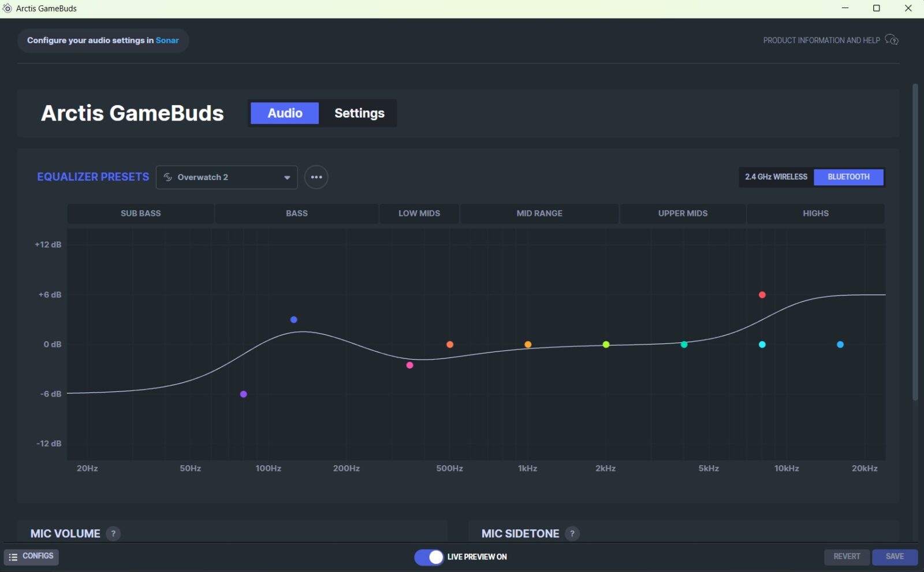This screenshot has height=572, width=924.
Task: Click the purple EQ point at -6 dB
Action: point(244,394)
